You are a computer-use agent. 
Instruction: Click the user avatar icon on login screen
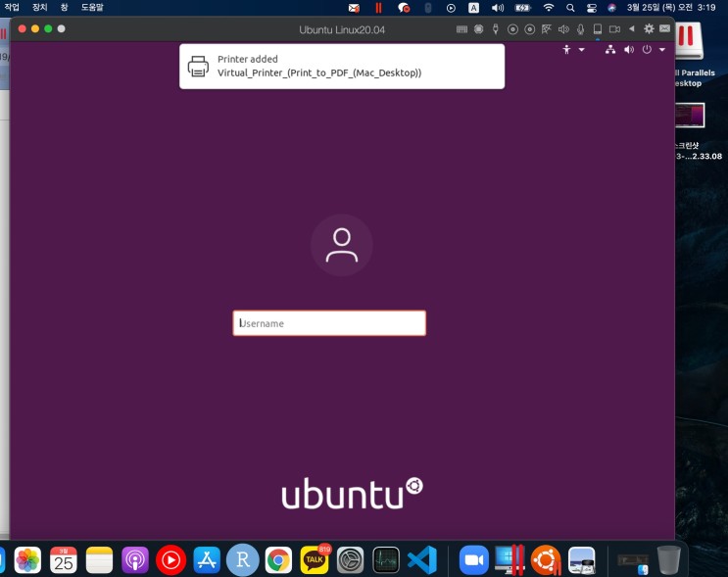click(x=342, y=245)
